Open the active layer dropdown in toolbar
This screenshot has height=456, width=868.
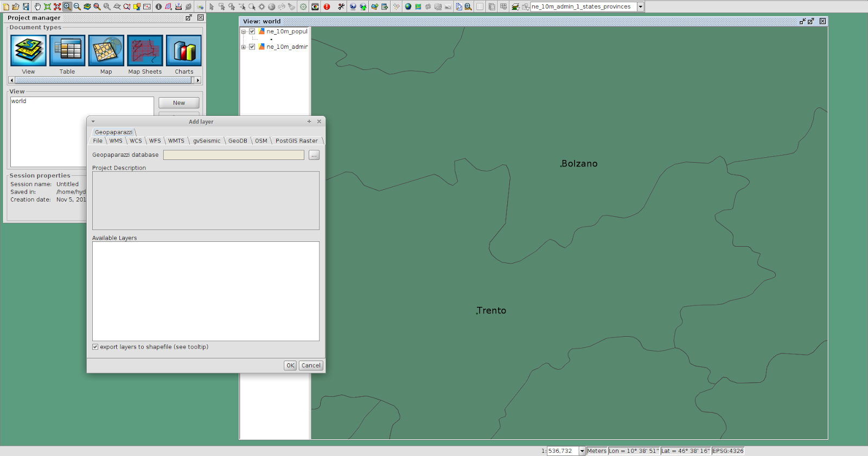(641, 7)
